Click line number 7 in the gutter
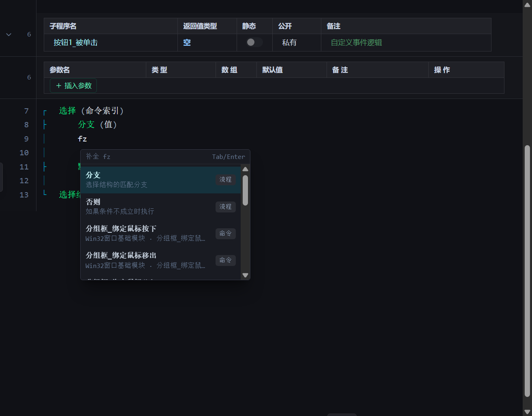The image size is (532, 416). pyautogui.click(x=26, y=111)
